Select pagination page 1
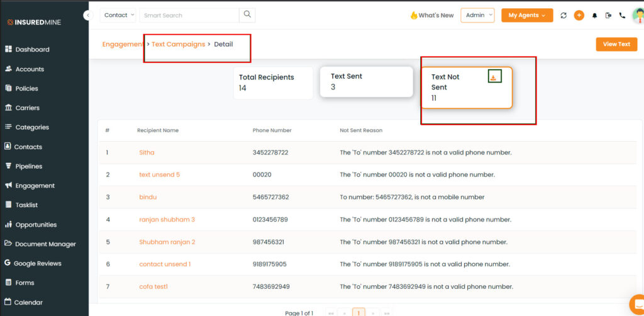 point(358,312)
